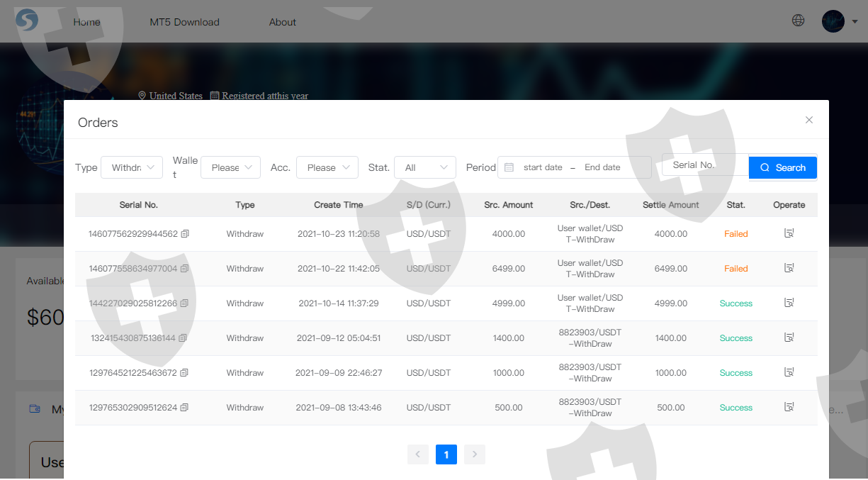Screen dimensions: 868x480
Task: View details of 500.00 withdrawal order
Action: [789, 407]
